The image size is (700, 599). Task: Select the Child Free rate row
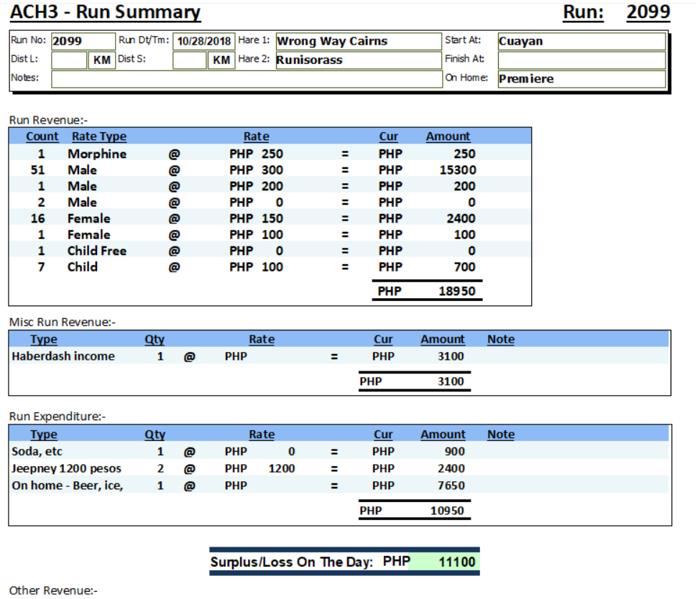(97, 251)
